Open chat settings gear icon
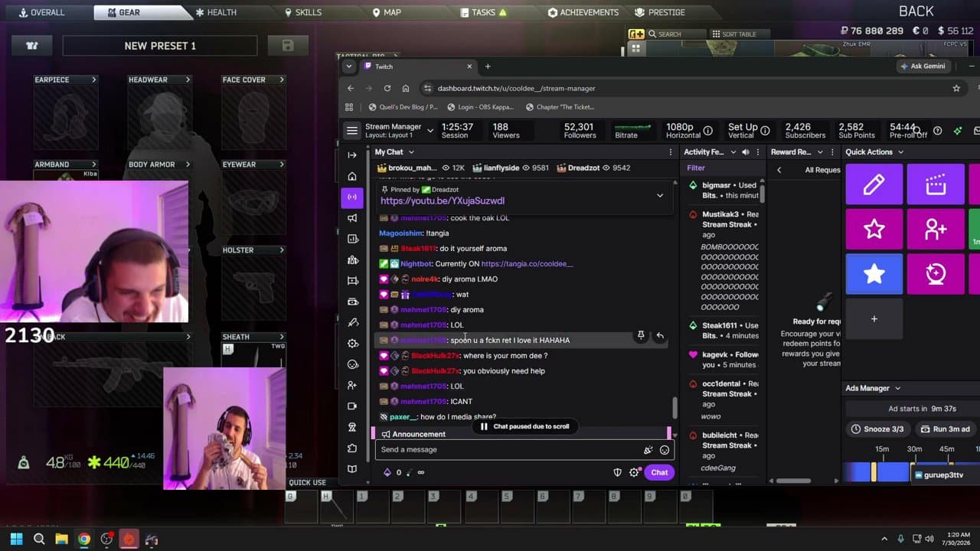Viewport: 980px width, 551px height. (x=634, y=472)
